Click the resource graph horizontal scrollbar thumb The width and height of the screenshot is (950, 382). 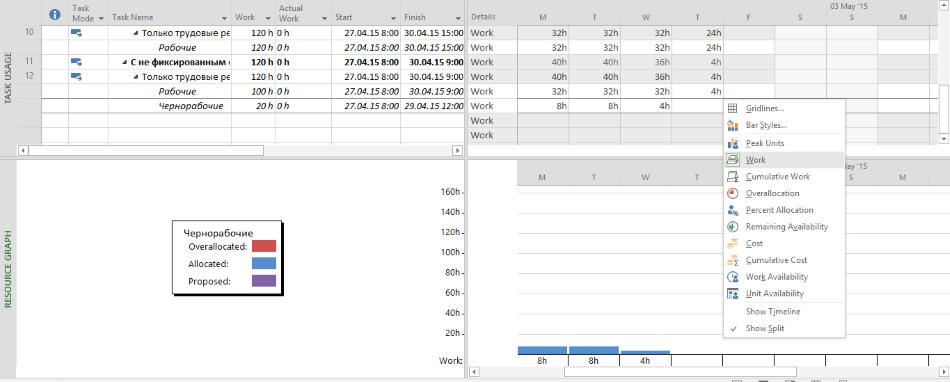[x=680, y=371]
